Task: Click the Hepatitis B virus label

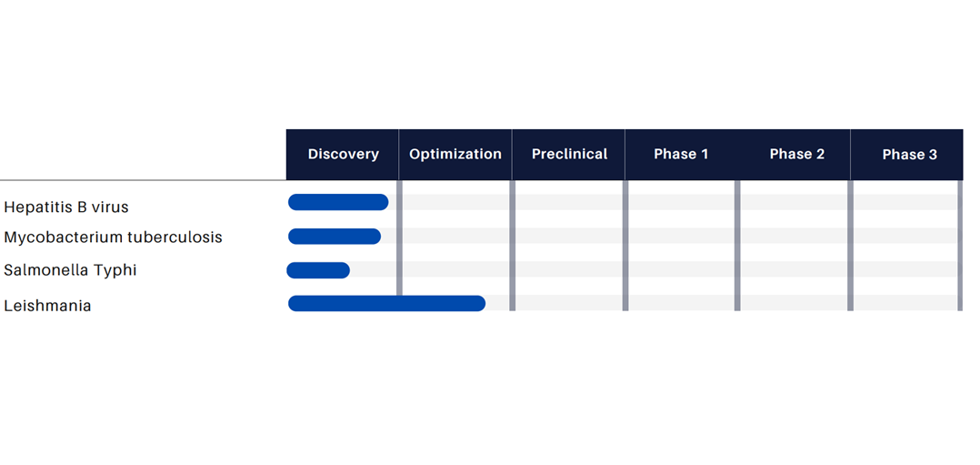Action: click(x=66, y=207)
